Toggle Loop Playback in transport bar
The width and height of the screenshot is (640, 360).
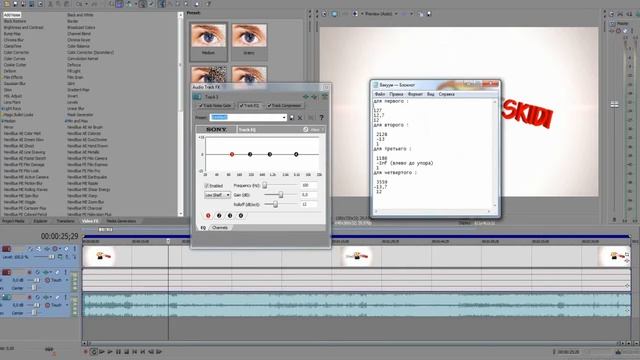click(93, 351)
